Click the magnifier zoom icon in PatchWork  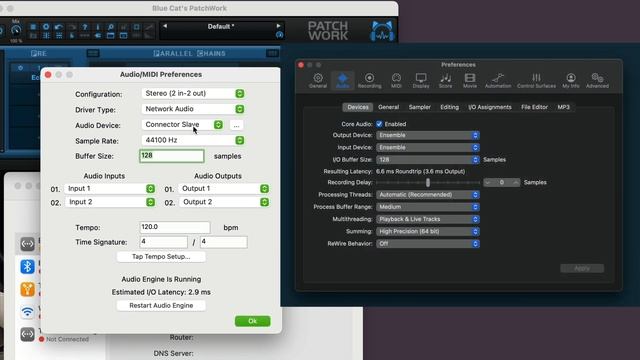[111, 27]
